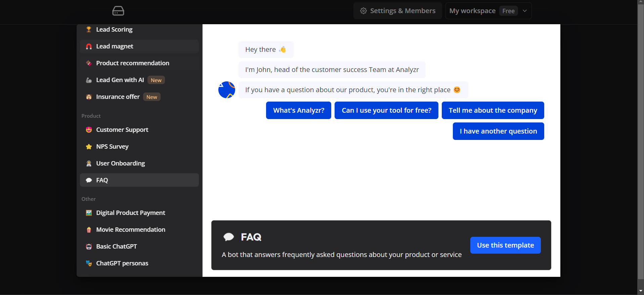Click the magnet icon beside Lead magnet
Viewport: 644px width, 295px height.
89,46
